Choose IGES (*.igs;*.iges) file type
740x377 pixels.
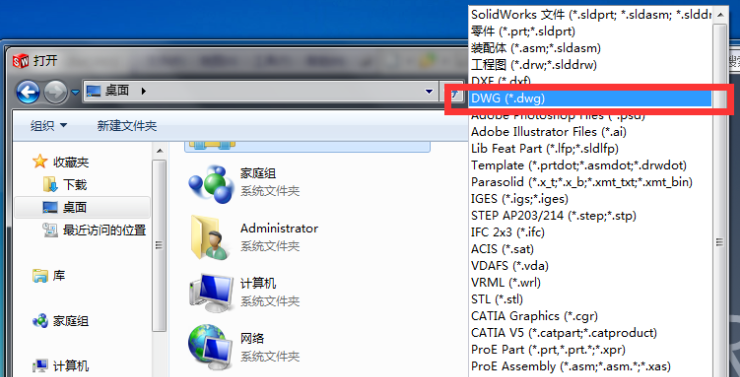click(591, 199)
